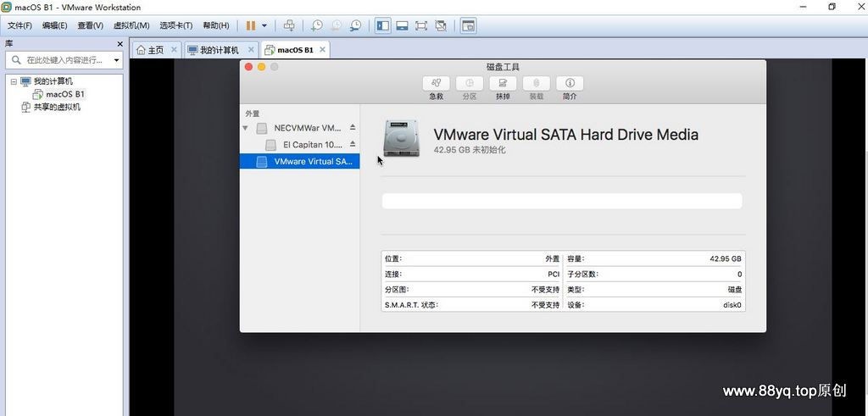868x416 pixels.
Task: Eject the NECVMWar VM... disk
Action: coord(353,127)
